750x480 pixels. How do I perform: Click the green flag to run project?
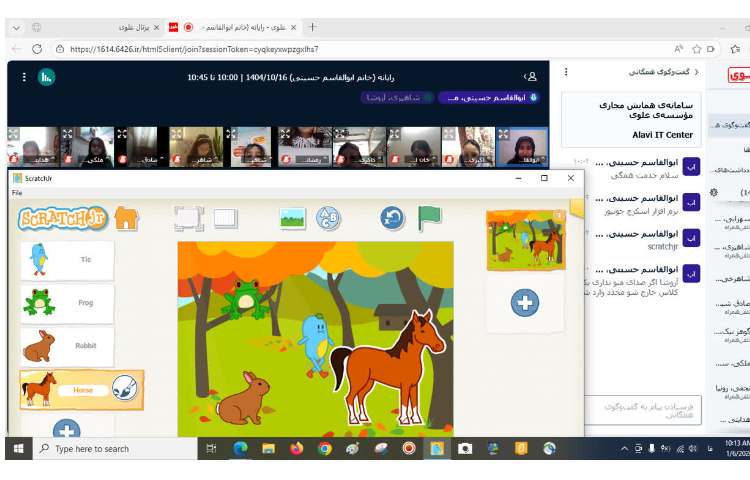pos(429,217)
